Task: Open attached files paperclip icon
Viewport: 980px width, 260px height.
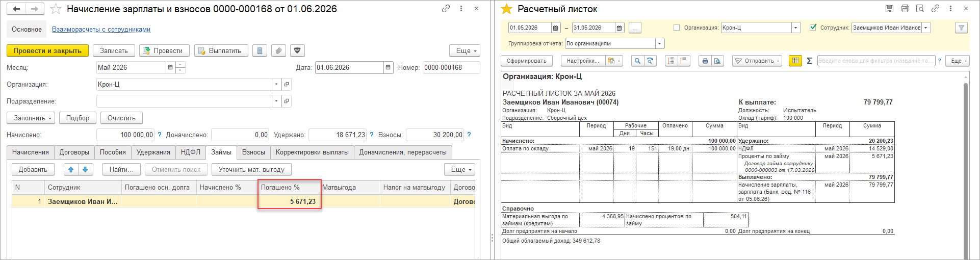Action: click(278, 50)
